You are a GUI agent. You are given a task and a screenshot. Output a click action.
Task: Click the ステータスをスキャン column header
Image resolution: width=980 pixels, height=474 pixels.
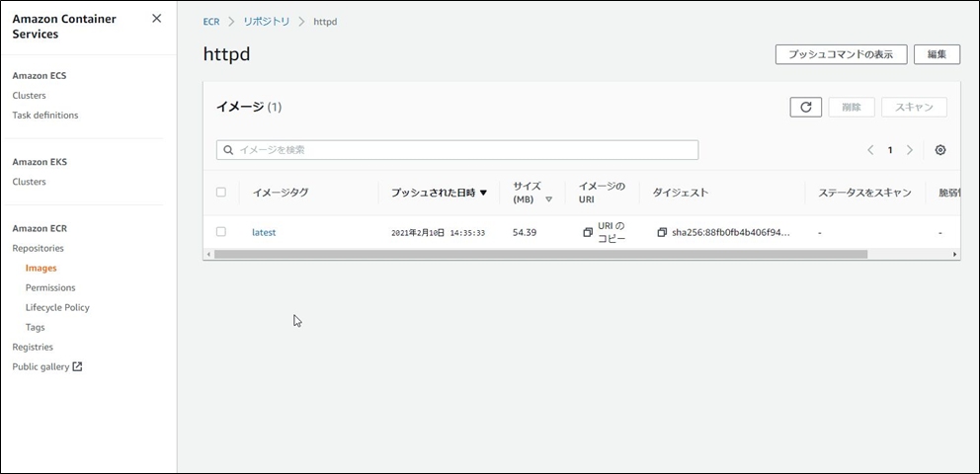pyautogui.click(x=865, y=193)
